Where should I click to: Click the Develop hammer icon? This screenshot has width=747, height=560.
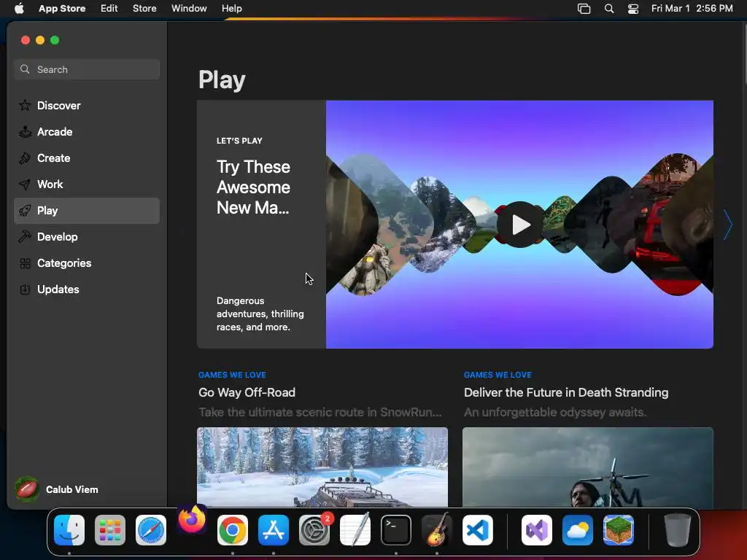25,237
